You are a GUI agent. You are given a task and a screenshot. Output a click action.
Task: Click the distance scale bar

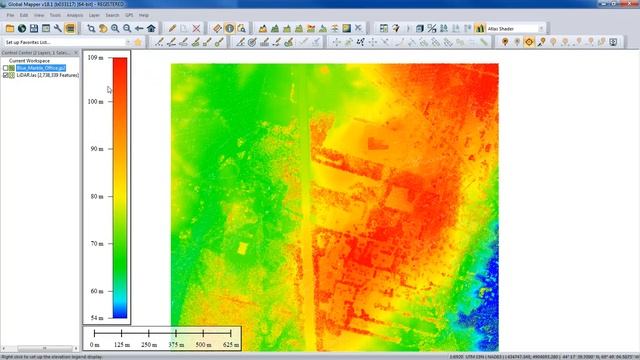click(x=162, y=338)
